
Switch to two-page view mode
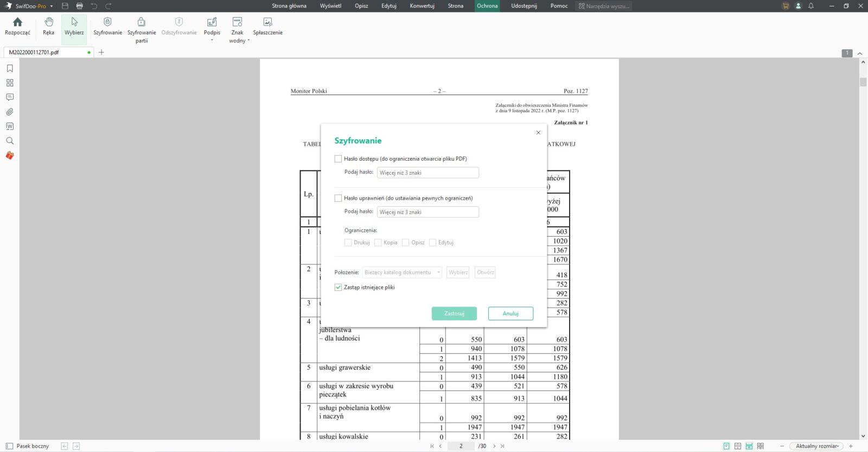738,446
